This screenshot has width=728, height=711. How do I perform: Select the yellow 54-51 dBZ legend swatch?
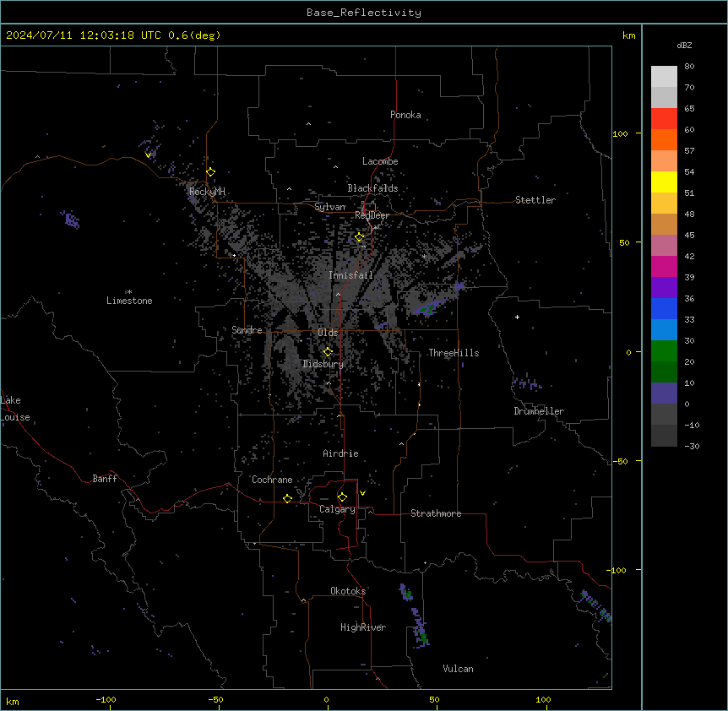pyautogui.click(x=664, y=182)
